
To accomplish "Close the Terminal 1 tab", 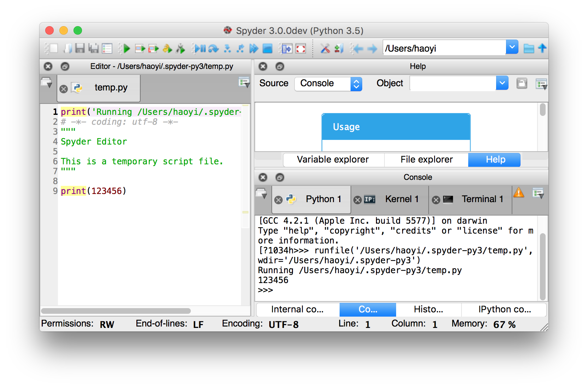I will (436, 200).
